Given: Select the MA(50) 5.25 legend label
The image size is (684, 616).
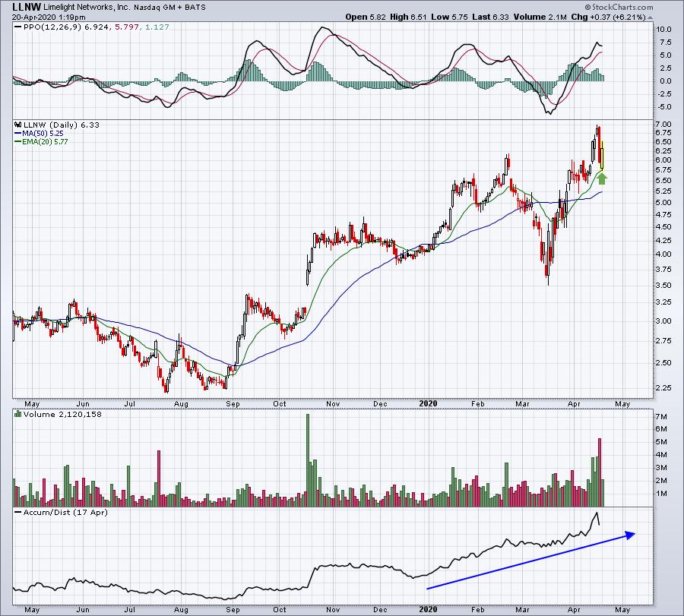Looking at the screenshot, I should click(43, 134).
